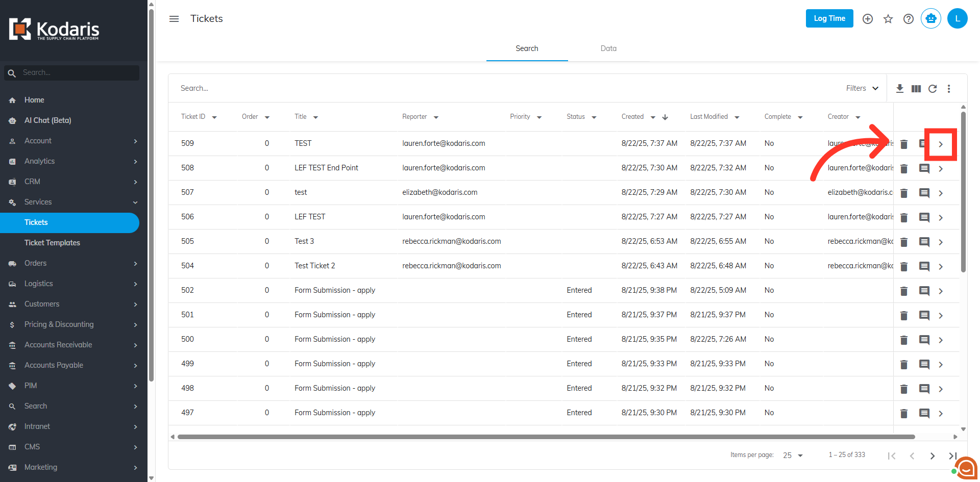
Task: Delete ticket 505 with trash icon
Action: point(904,242)
